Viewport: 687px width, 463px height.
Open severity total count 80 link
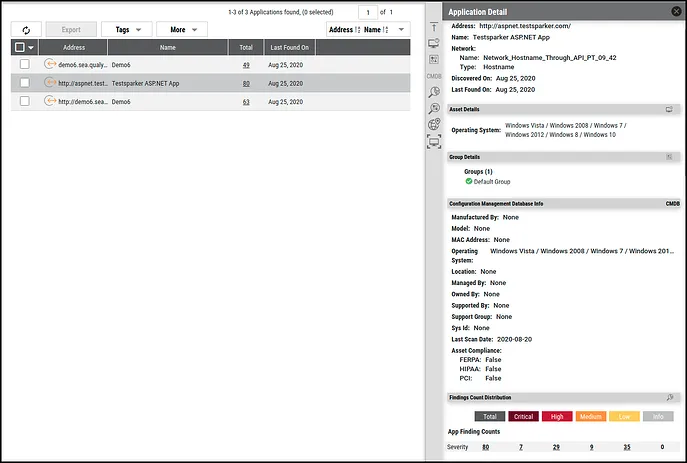click(485, 447)
